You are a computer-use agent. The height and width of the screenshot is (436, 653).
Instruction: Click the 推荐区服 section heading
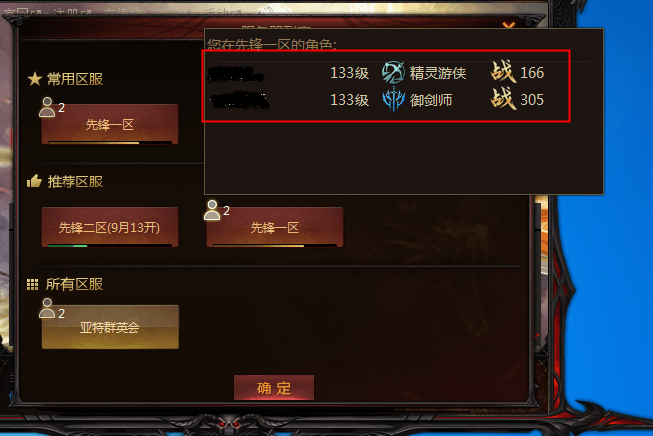[x=75, y=182]
